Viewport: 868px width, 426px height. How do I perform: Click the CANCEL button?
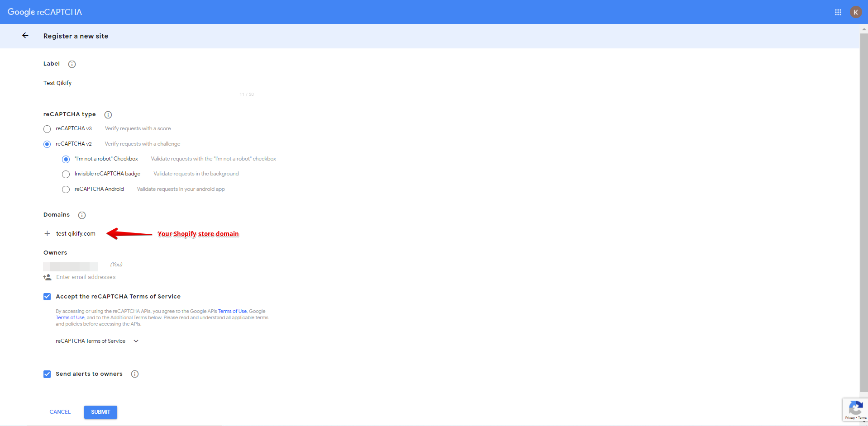60,412
